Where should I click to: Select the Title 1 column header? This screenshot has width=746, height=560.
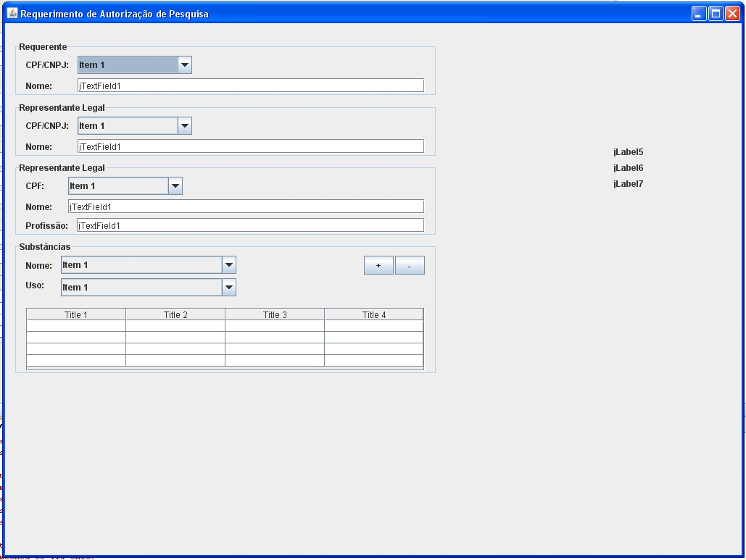76,314
